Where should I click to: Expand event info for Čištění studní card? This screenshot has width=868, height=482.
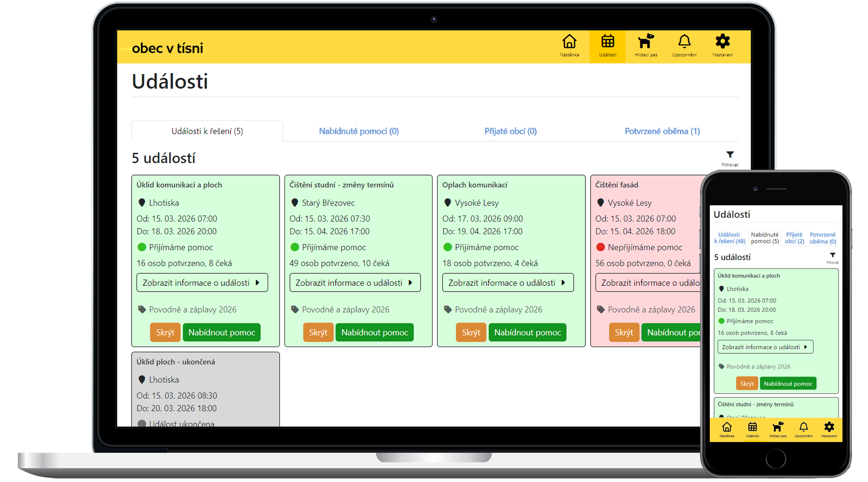click(354, 283)
